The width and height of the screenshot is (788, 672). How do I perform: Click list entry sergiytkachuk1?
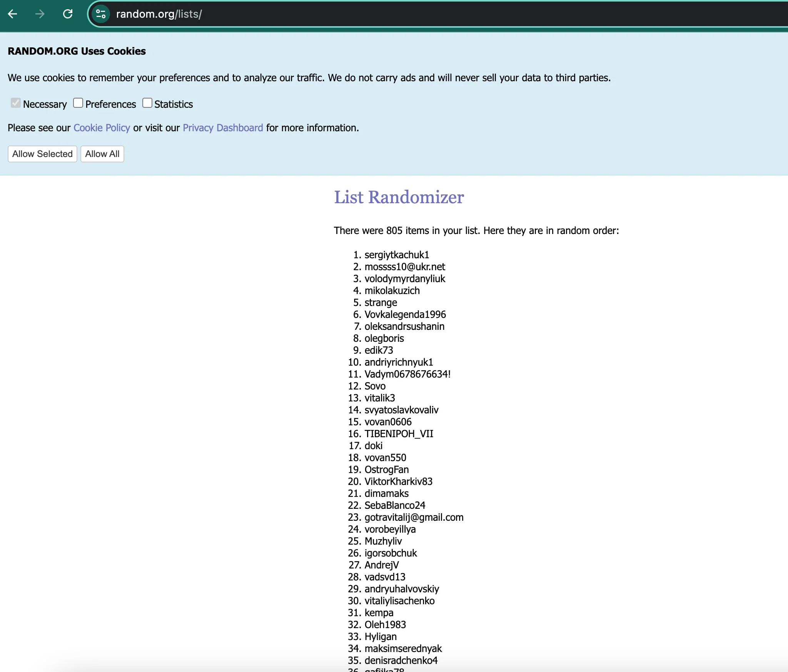396,255
